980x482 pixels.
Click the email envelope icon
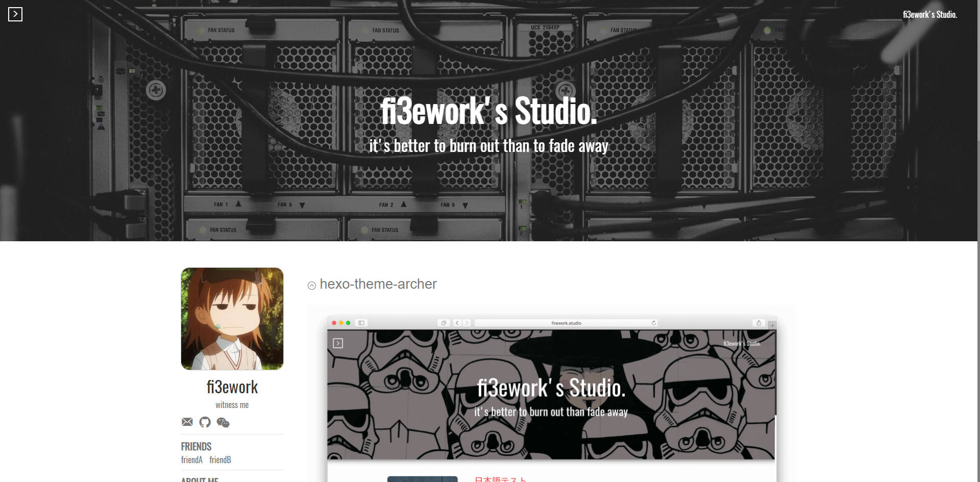pos(187,422)
